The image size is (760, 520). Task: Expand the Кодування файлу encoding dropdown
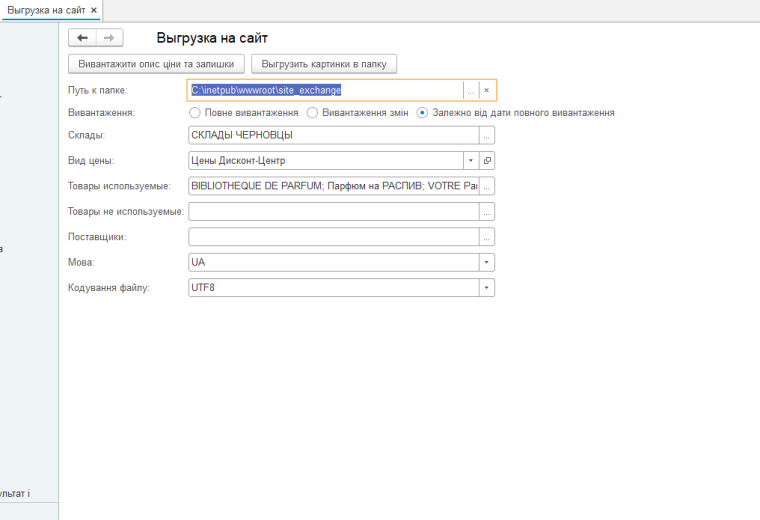(x=487, y=288)
